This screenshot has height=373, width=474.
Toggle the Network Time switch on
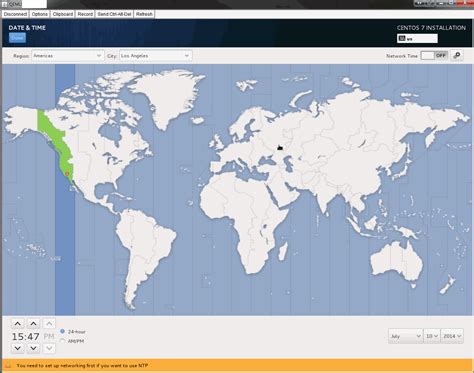pos(434,56)
